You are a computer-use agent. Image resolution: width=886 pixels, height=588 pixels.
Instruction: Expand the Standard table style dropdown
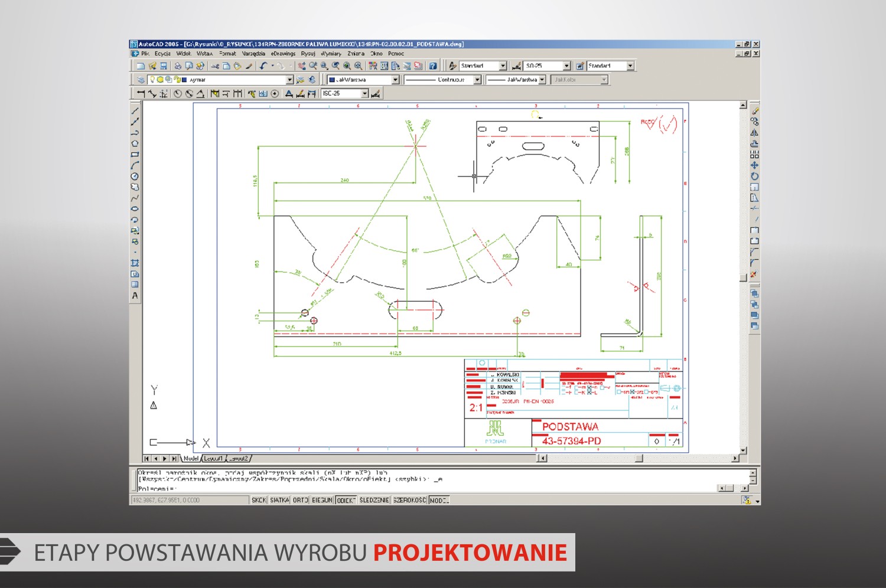pyautogui.click(x=630, y=66)
